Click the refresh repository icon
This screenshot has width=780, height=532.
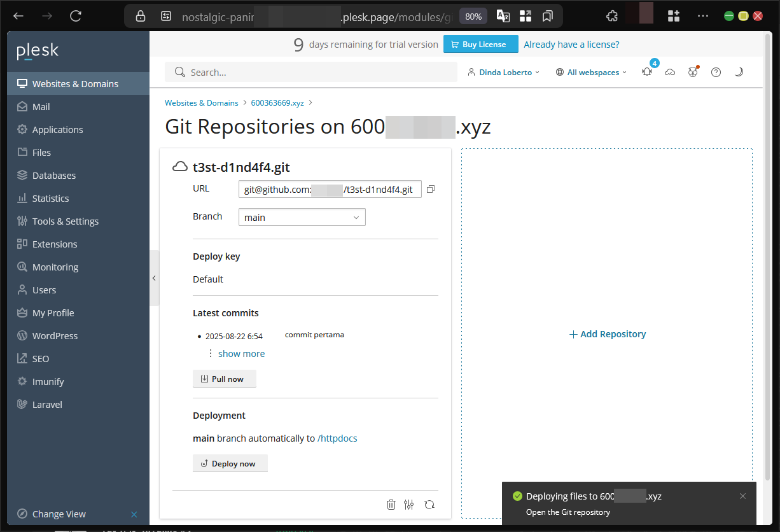coord(429,505)
